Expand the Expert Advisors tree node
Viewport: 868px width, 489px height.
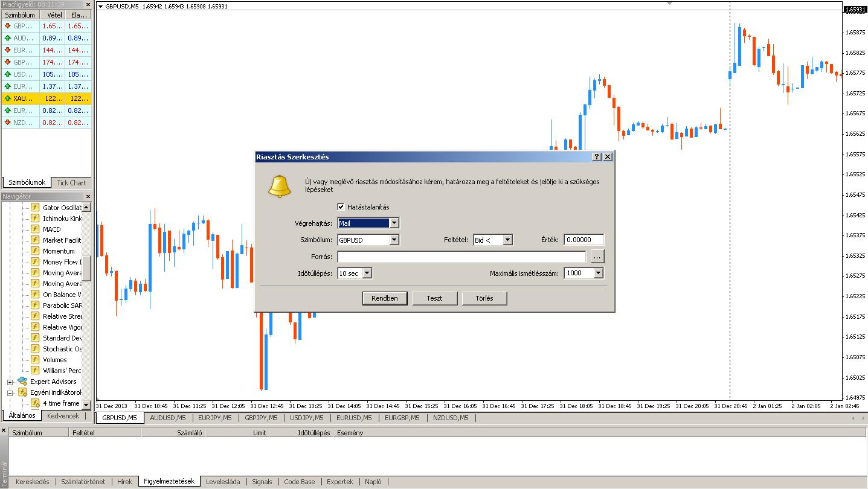tap(10, 382)
